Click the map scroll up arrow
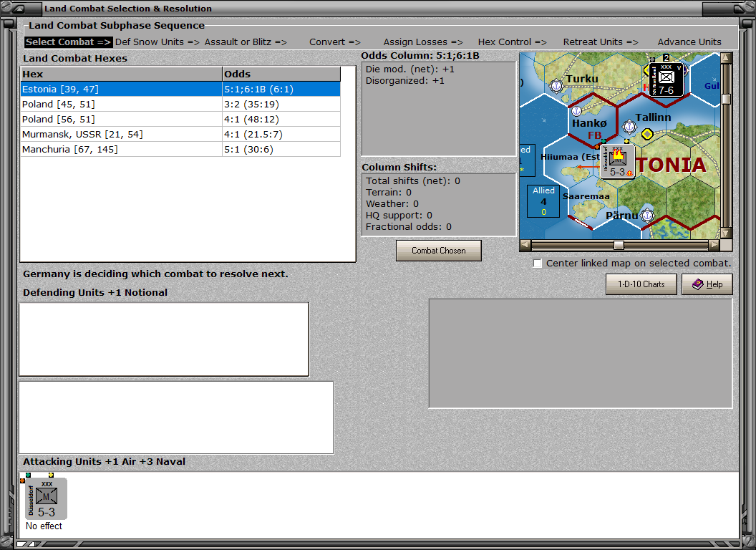756x550 pixels. point(726,59)
